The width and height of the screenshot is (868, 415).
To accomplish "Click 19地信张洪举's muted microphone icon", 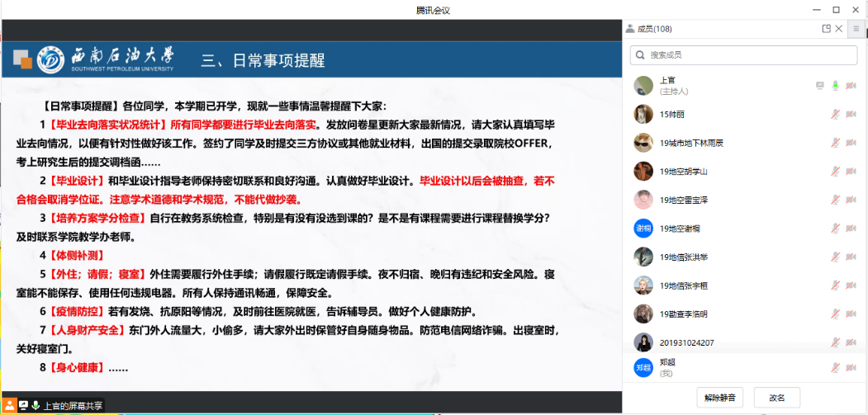I will tap(836, 257).
